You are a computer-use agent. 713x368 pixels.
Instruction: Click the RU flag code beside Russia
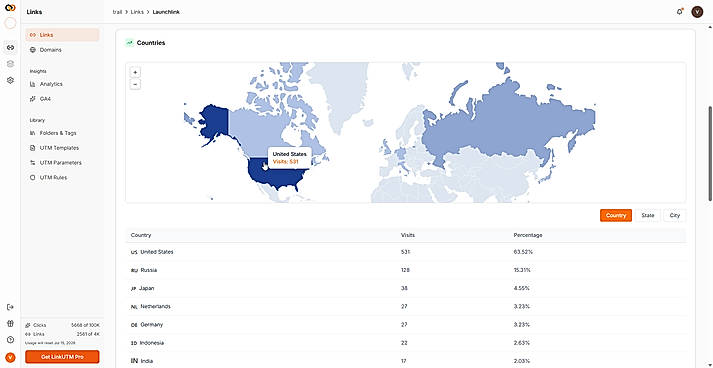tap(134, 270)
